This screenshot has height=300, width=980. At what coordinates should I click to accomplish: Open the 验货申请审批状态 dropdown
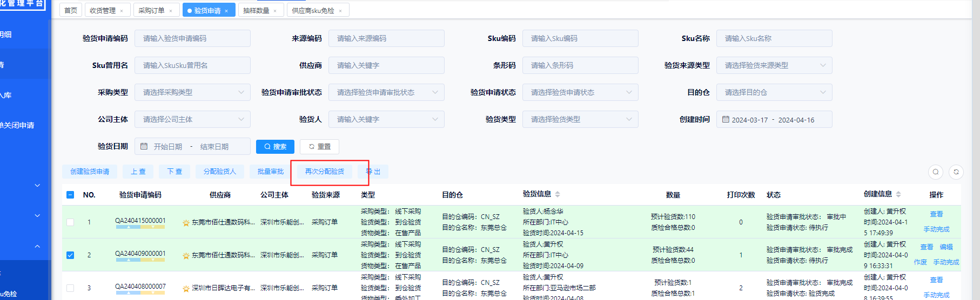386,92
